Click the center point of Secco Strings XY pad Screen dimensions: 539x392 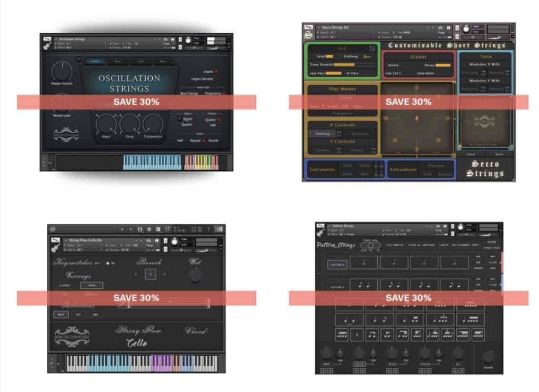pyautogui.click(x=417, y=118)
